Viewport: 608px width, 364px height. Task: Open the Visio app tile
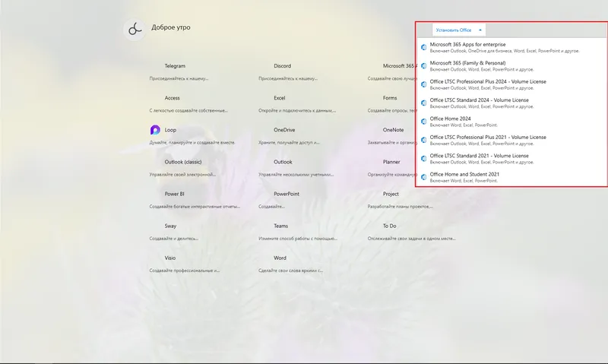point(185,264)
